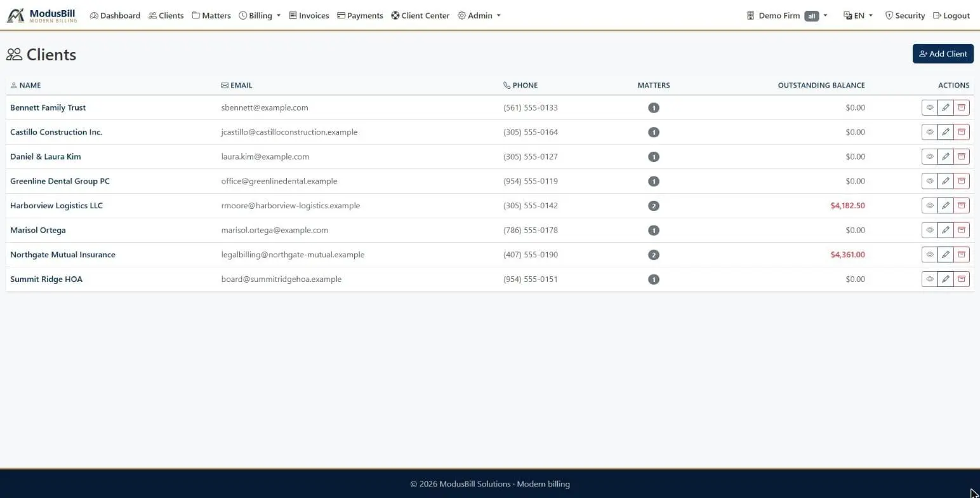Expand the Admin dropdown menu
980x498 pixels.
coord(479,15)
